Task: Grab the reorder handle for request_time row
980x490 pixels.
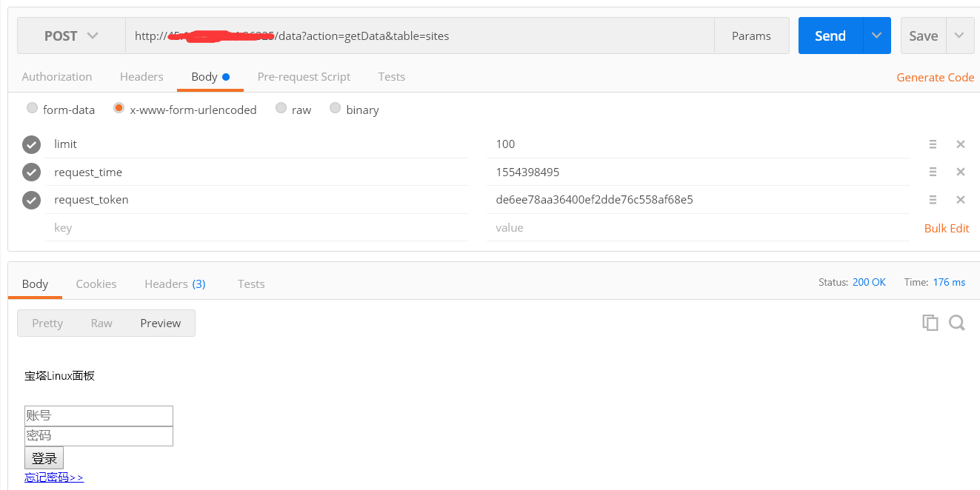Action: pos(933,172)
